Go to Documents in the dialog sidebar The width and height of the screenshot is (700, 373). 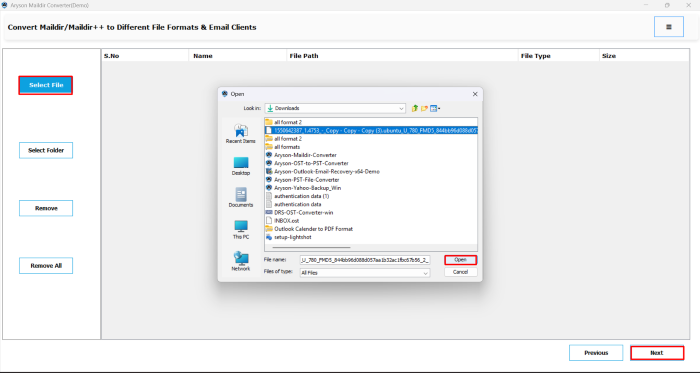241,198
